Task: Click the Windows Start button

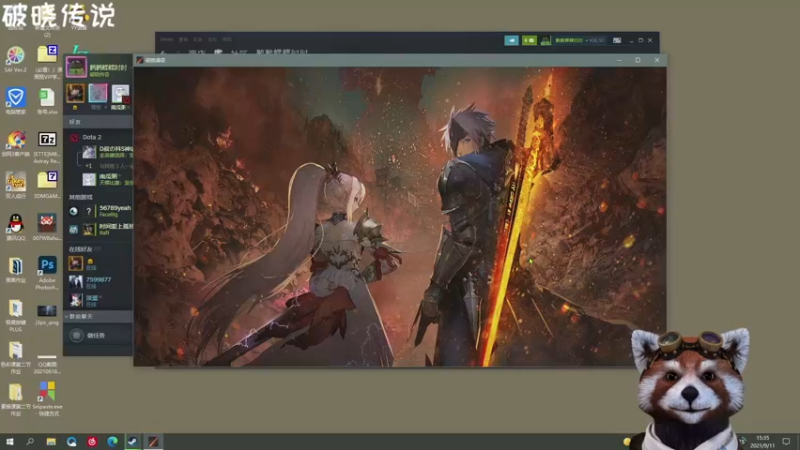Action: point(10,442)
